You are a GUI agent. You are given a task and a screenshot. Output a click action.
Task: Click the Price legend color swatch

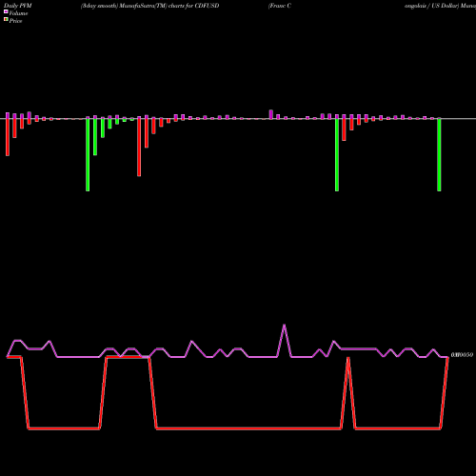tap(6, 20)
